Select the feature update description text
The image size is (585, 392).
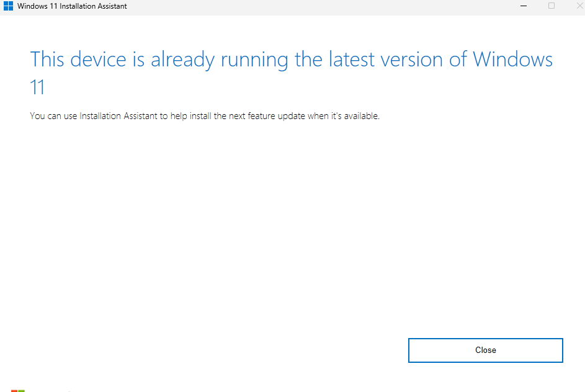click(205, 115)
